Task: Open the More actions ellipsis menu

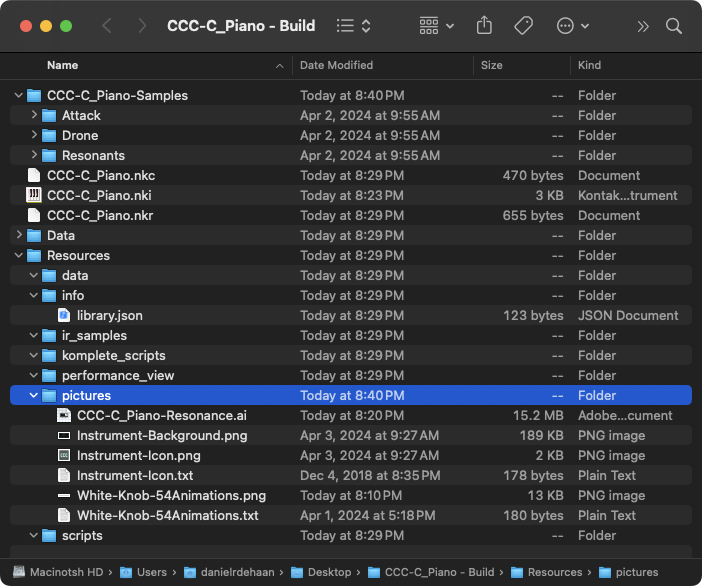Action: coord(571,26)
